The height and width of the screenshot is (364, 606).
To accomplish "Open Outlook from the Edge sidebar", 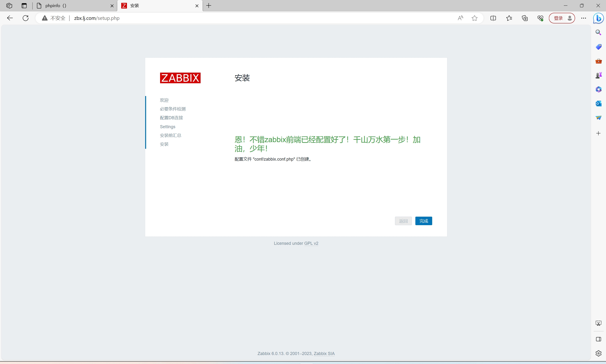I will tap(598, 104).
